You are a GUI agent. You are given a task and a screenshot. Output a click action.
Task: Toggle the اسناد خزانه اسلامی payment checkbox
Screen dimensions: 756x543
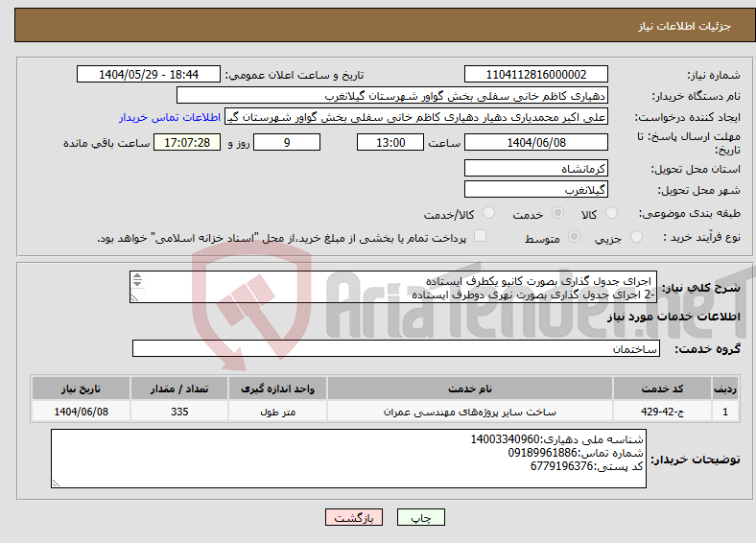tap(481, 235)
